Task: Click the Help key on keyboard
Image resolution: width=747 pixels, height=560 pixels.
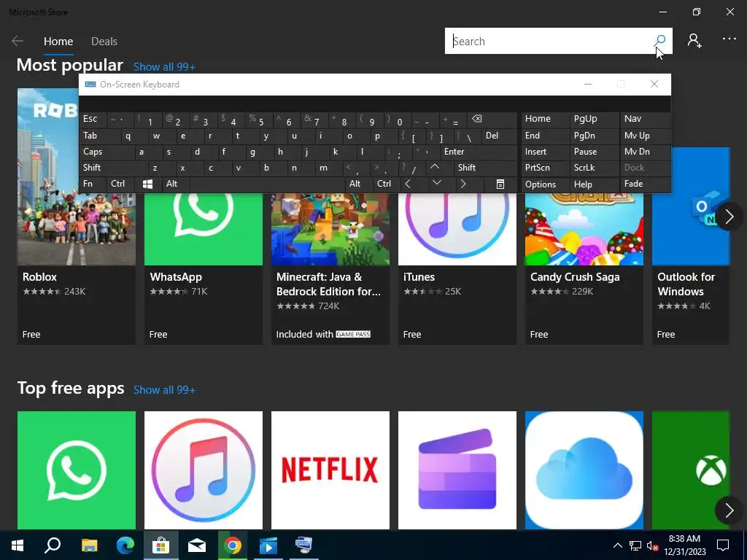Action: (594, 184)
